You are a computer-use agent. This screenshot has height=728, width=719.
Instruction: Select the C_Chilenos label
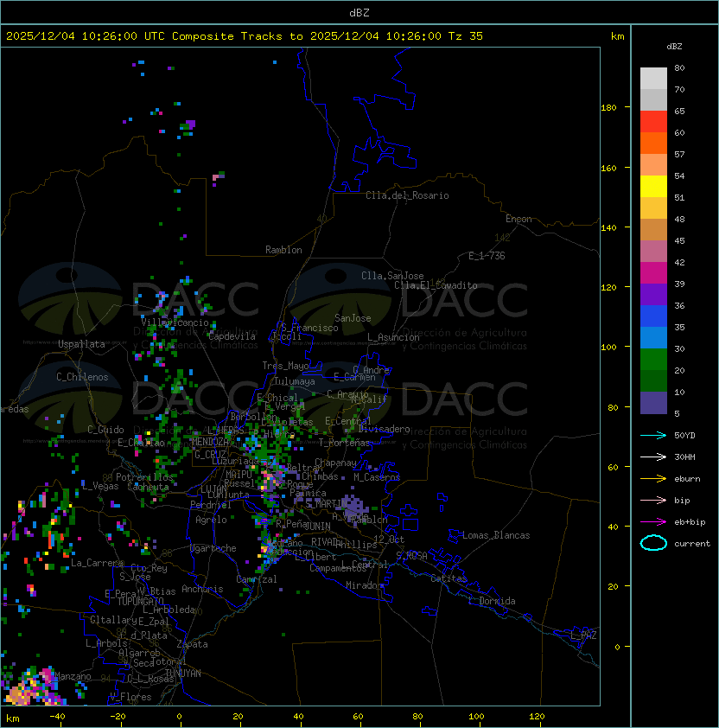click(82, 377)
